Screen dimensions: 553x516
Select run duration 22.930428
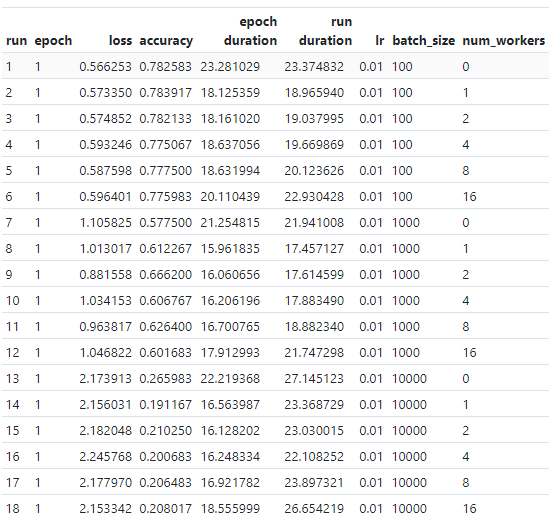(314, 197)
